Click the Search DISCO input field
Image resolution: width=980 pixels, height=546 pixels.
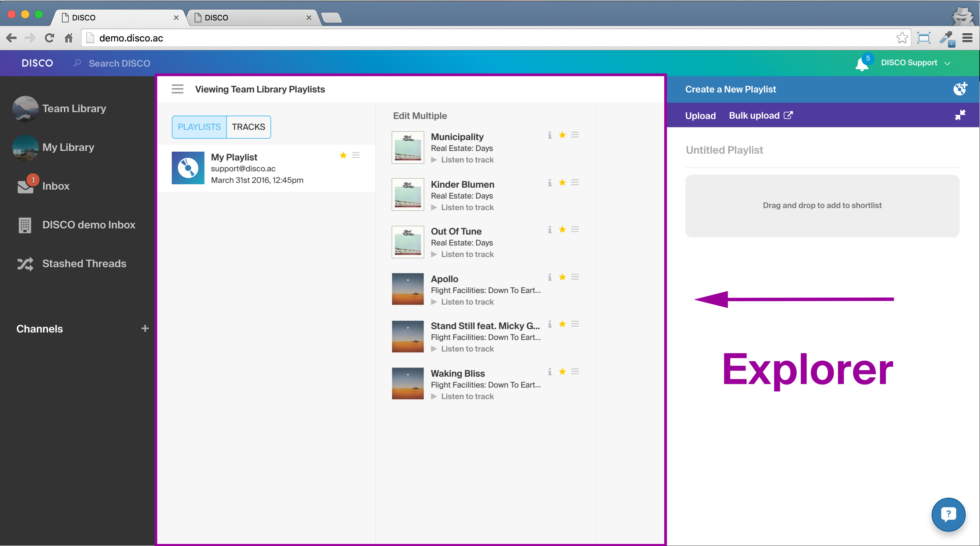pos(119,64)
